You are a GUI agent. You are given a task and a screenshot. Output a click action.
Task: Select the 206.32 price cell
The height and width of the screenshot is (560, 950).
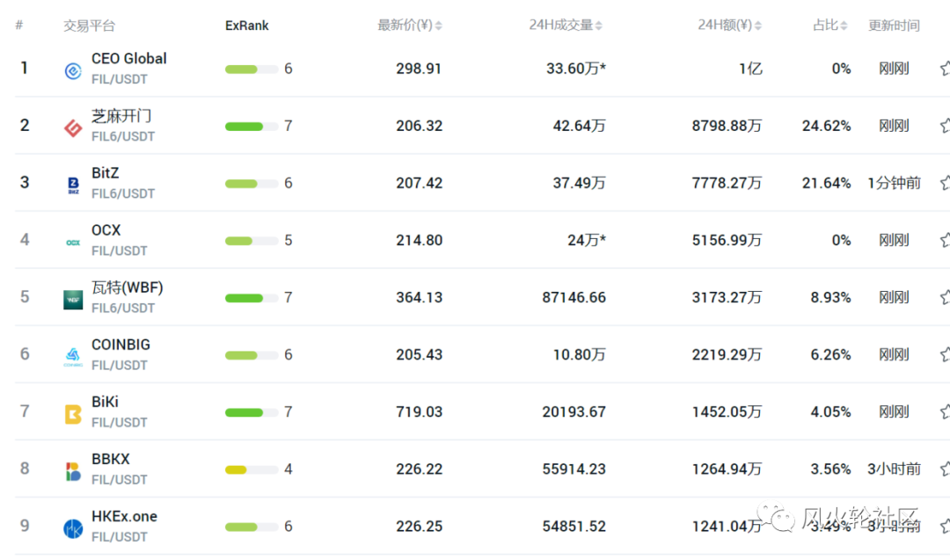[420, 126]
